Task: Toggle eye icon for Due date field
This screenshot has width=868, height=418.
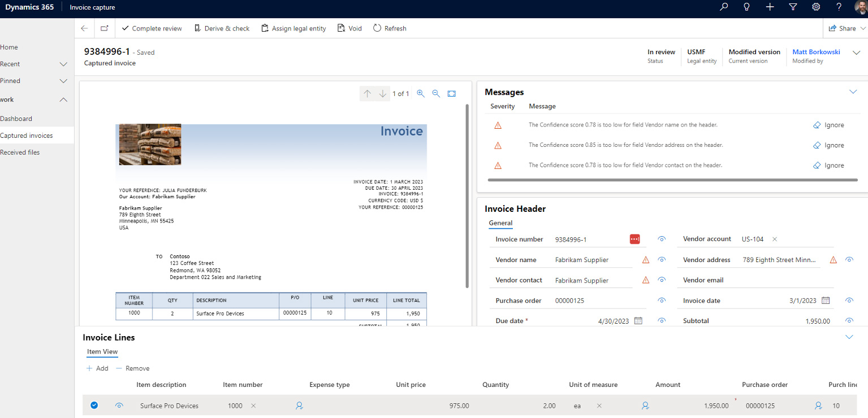Action: coord(662,321)
